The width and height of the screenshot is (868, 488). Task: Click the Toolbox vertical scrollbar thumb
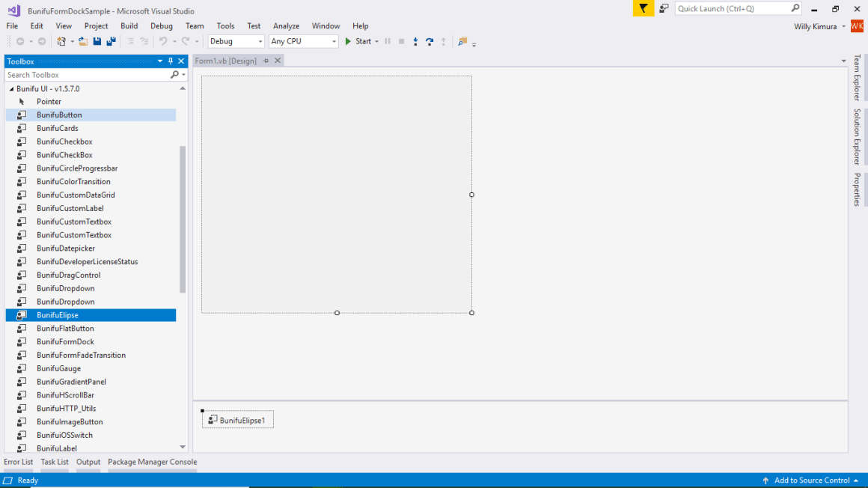pos(183,219)
